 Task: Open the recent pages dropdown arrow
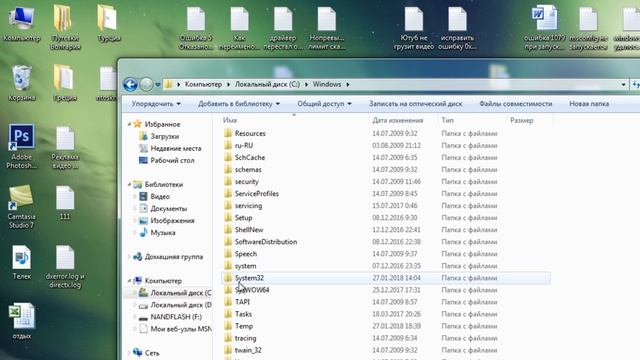pos(158,85)
